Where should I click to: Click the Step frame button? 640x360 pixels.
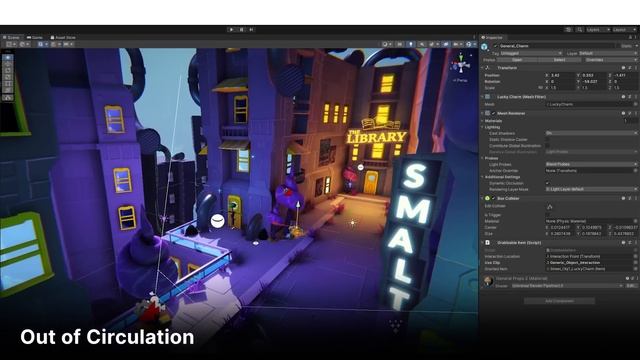(x=251, y=29)
